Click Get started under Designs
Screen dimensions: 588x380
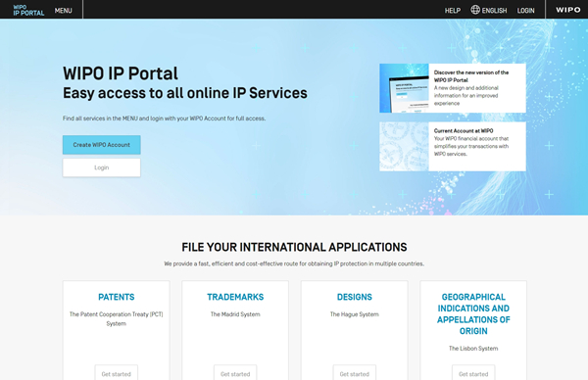[355, 373]
